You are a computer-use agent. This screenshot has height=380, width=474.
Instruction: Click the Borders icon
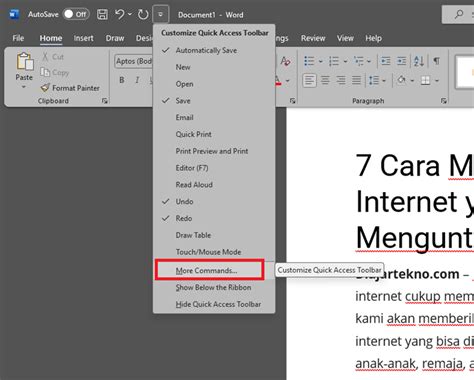tap(425, 80)
